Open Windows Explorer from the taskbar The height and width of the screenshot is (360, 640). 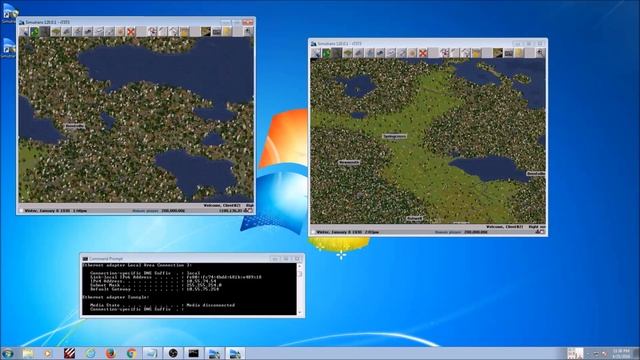point(28,353)
